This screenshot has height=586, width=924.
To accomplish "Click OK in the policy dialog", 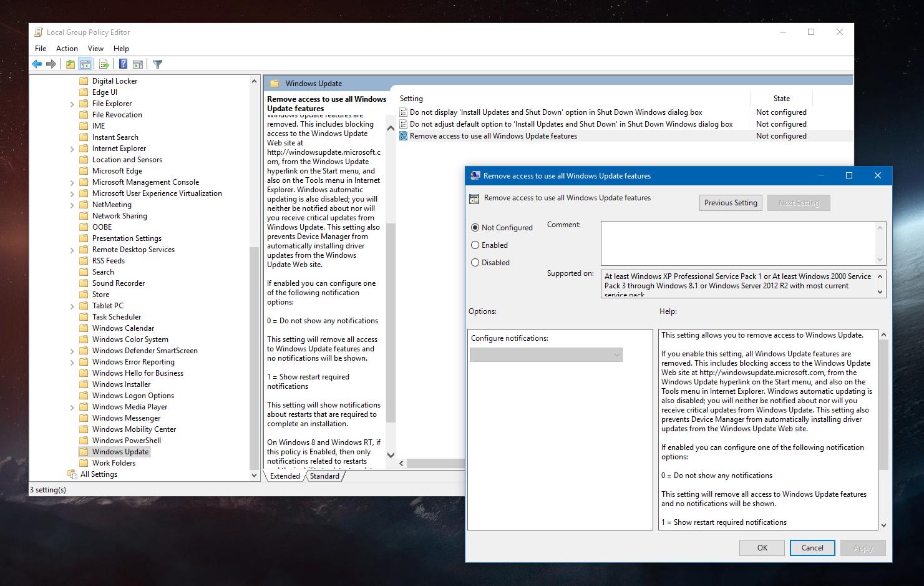I will point(762,548).
